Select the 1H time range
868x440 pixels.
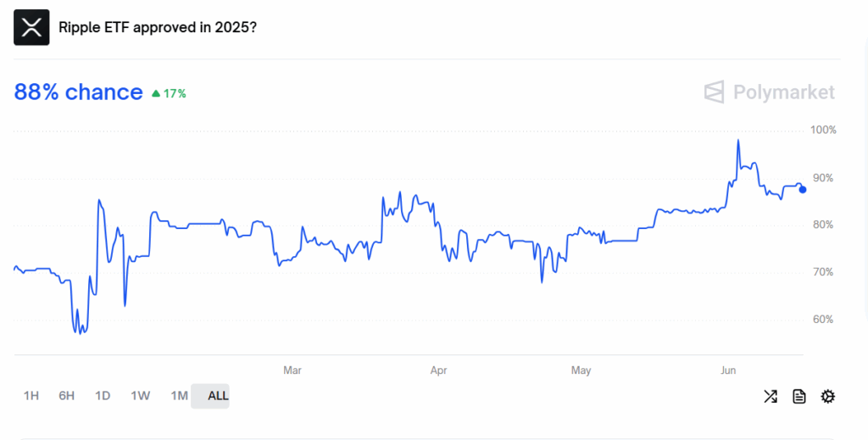[31, 396]
